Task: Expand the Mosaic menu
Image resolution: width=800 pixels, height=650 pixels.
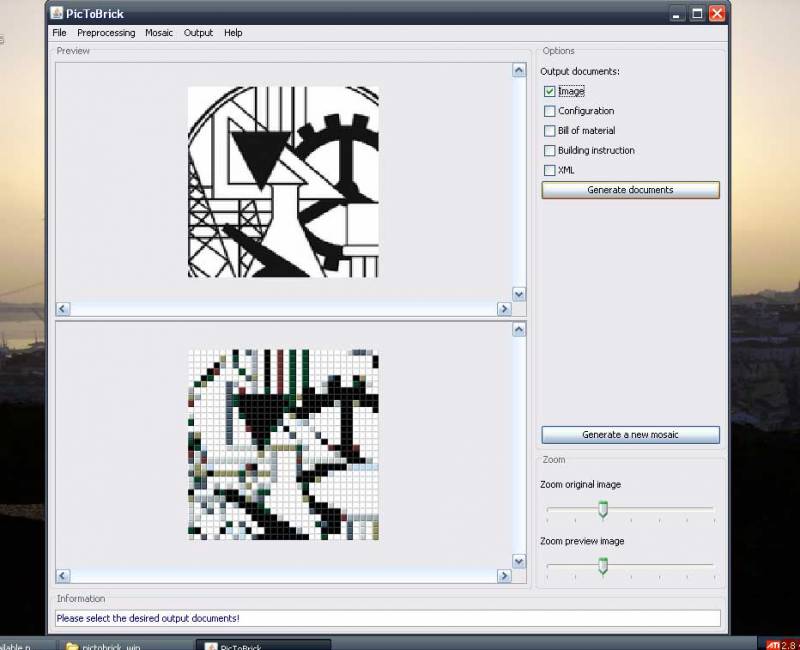Action: point(159,33)
